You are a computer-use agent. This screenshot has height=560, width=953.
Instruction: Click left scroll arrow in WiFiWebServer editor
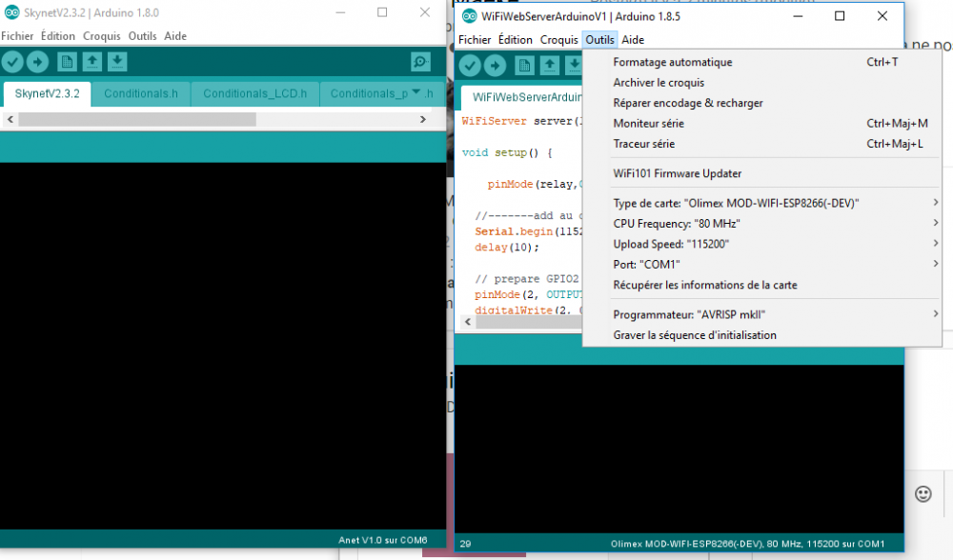(x=467, y=322)
